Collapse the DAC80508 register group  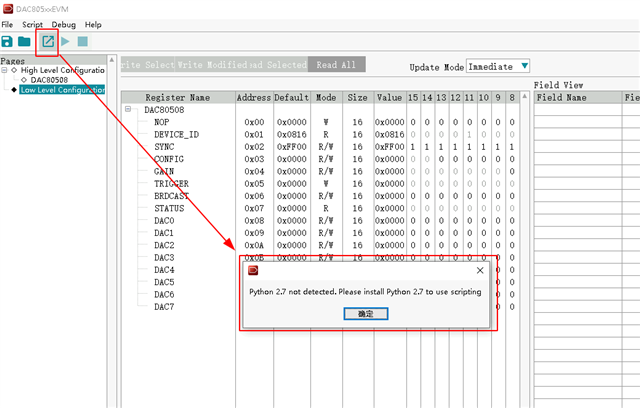pos(128,109)
